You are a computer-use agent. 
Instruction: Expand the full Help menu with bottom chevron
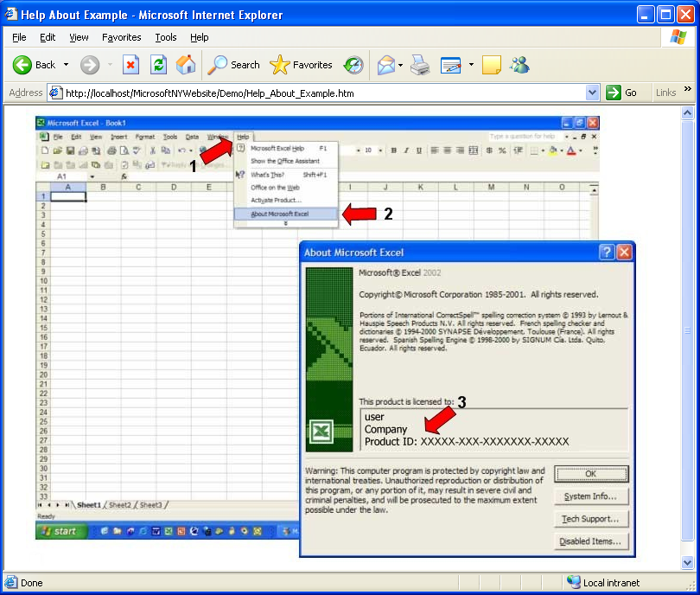tap(286, 223)
